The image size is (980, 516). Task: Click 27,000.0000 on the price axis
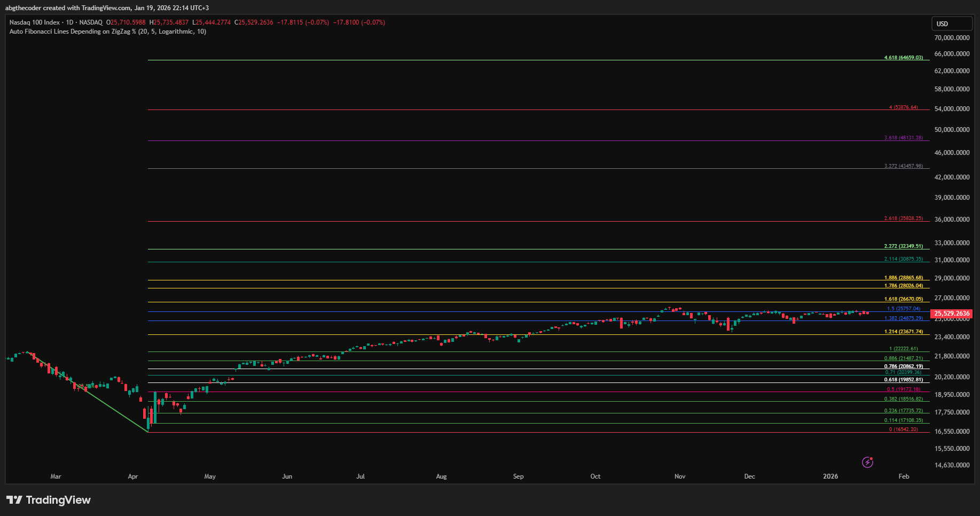click(x=952, y=298)
